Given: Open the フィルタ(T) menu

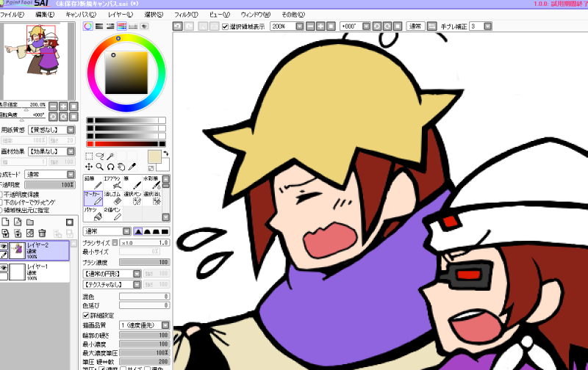Looking at the screenshot, I should click(x=186, y=15).
